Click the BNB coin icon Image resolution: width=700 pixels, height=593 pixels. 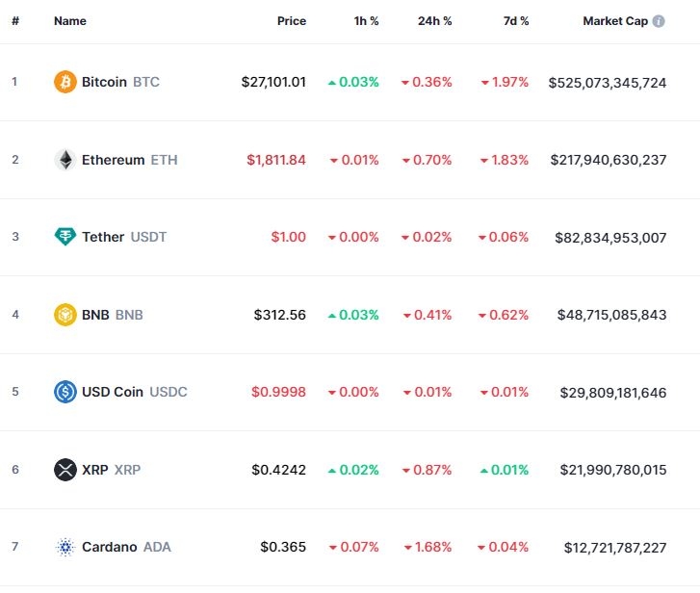coord(65,315)
